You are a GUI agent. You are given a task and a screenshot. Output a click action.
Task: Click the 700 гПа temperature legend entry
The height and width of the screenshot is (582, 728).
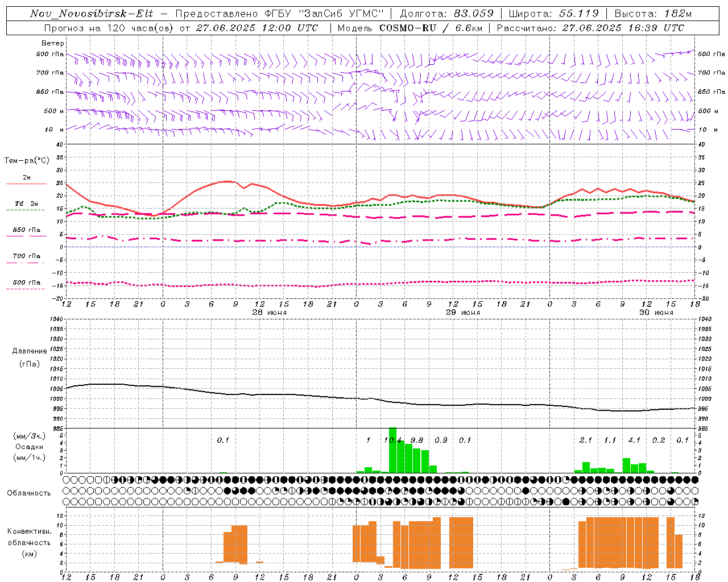tap(27, 256)
